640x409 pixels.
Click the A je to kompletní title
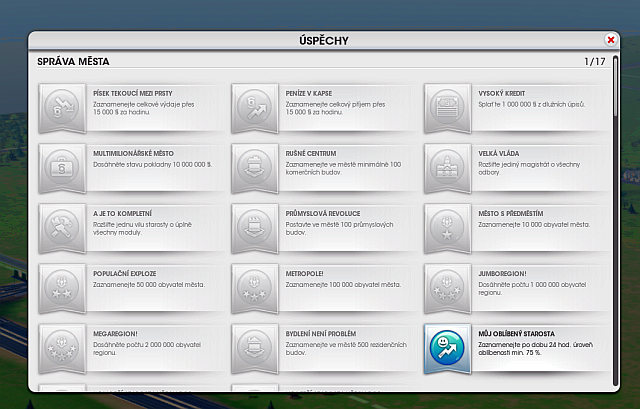point(122,213)
